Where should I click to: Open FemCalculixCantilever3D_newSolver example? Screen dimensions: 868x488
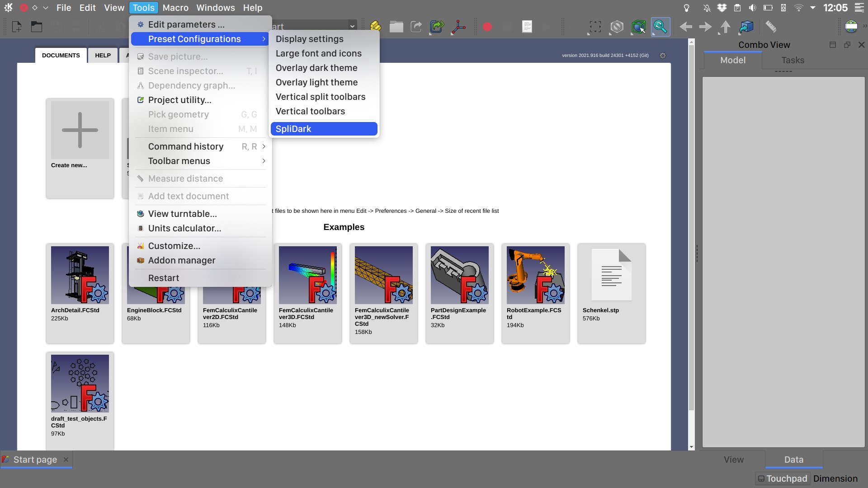(384, 293)
